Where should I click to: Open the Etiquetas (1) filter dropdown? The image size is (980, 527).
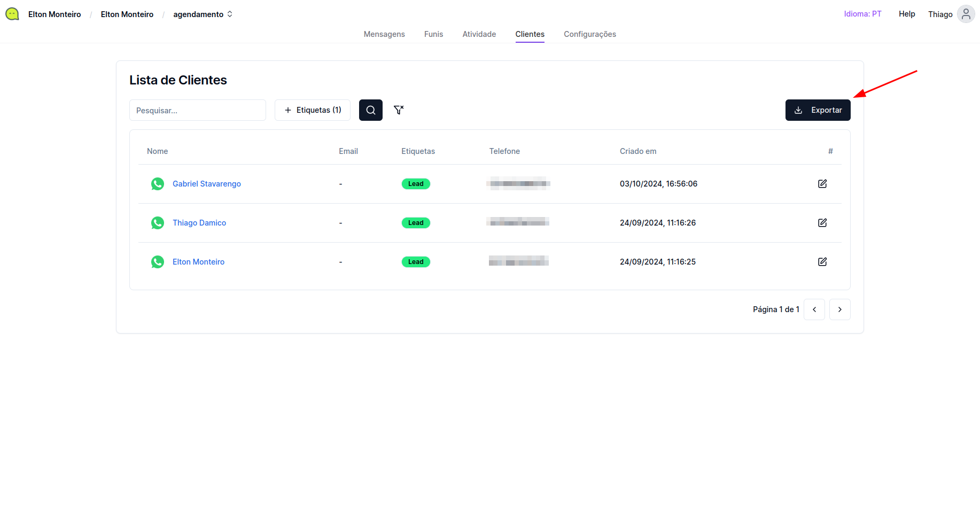[313, 110]
